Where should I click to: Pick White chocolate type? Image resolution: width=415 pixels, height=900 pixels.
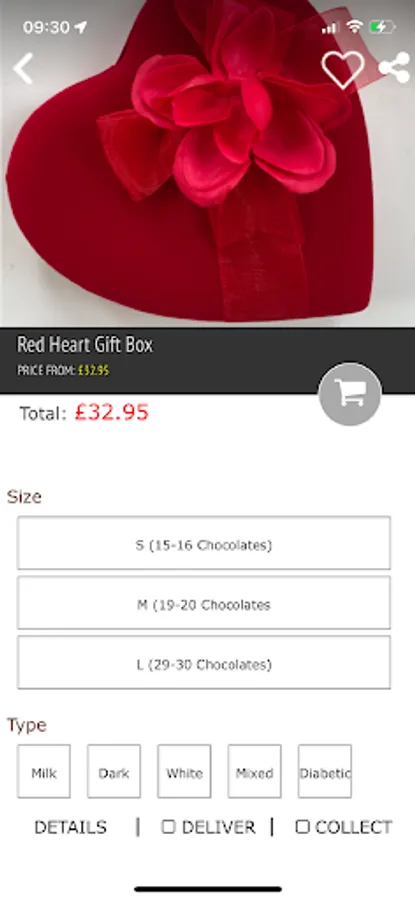[184, 771]
